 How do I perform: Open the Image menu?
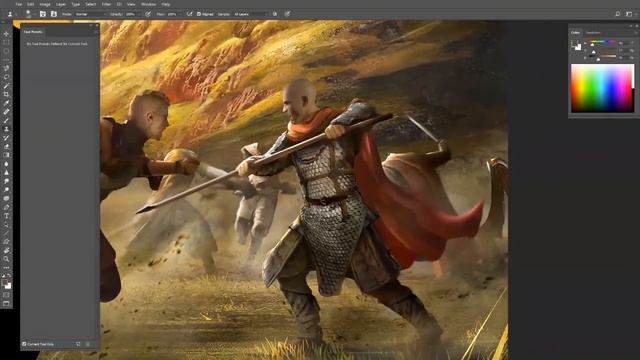pos(45,4)
